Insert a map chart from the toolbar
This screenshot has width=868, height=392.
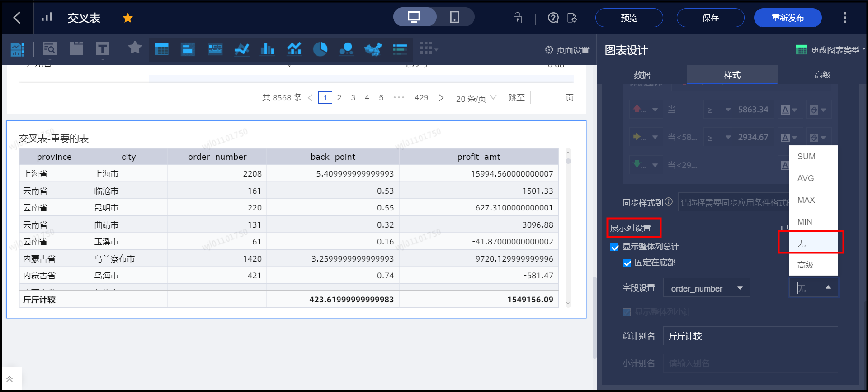pyautogui.click(x=373, y=49)
